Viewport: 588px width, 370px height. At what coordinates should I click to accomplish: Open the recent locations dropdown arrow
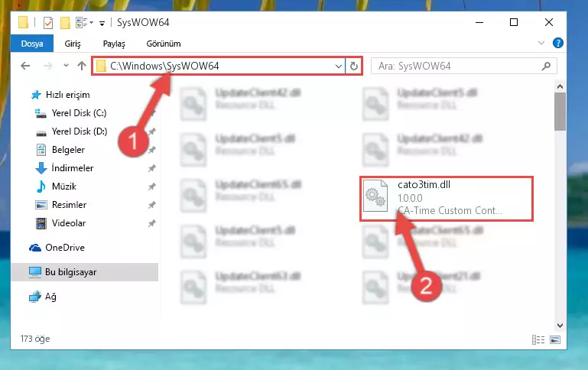[66, 66]
